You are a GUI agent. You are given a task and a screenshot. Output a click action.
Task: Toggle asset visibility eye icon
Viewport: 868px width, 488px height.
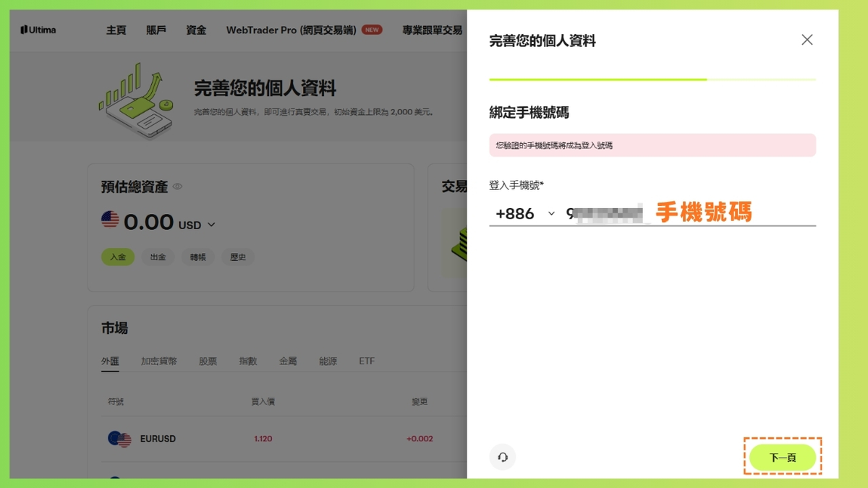pyautogui.click(x=178, y=187)
